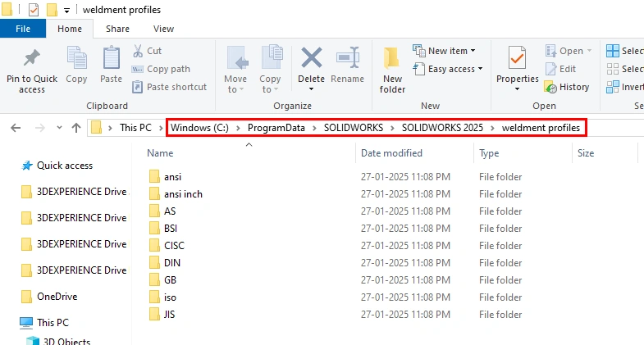644x345 pixels.
Task: Click the Delete X icon
Action: coord(311,57)
